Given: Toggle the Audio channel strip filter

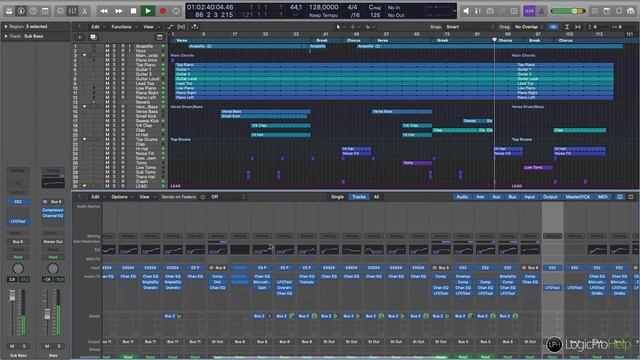Looking at the screenshot, I should click(462, 197).
